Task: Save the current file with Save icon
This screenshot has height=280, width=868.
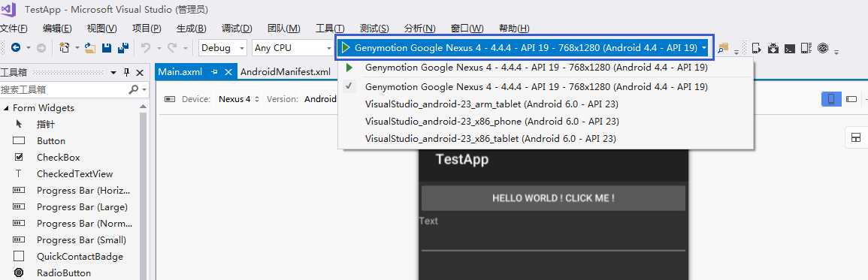Action: 107,48
